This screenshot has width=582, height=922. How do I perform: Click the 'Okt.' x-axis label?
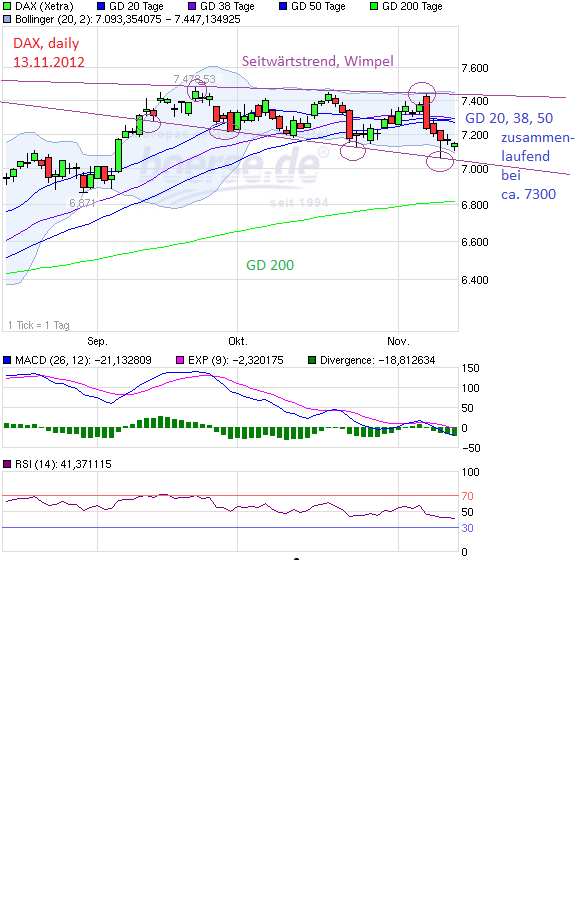[238, 342]
